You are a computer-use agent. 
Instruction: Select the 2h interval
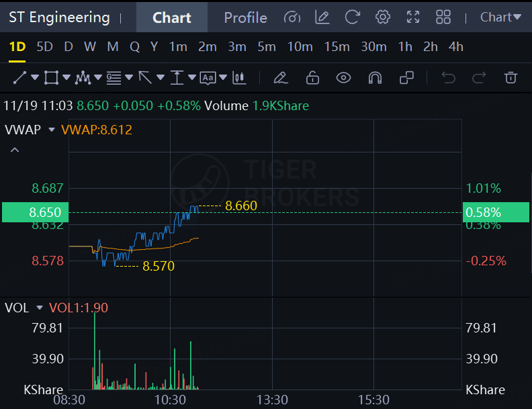point(430,47)
